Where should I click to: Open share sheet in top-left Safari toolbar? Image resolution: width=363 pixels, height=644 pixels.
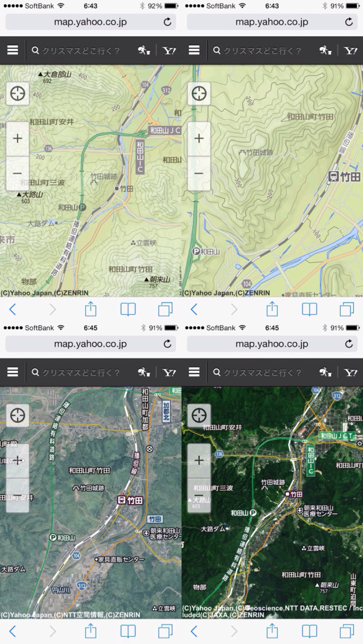(90, 309)
